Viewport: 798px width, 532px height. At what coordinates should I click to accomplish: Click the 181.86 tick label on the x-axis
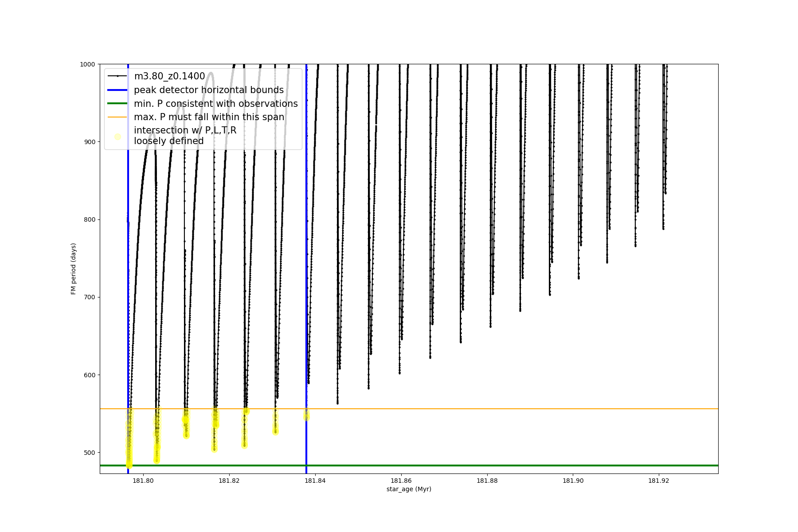coord(401,481)
